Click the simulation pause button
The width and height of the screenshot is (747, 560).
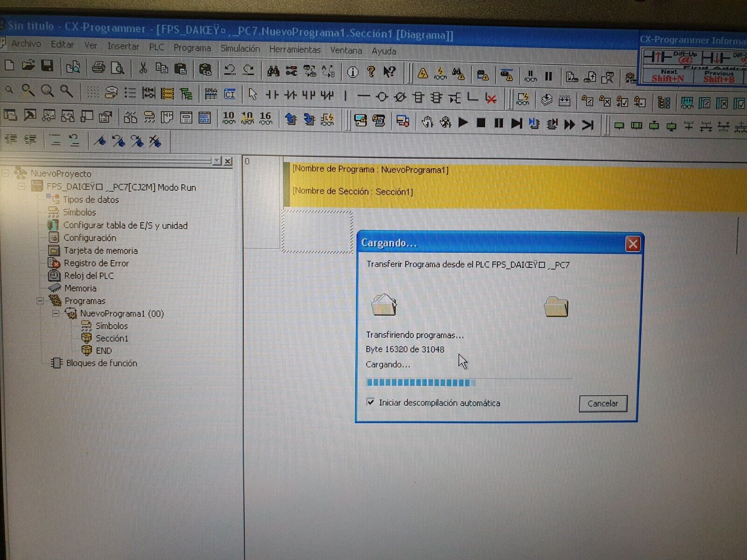[499, 123]
